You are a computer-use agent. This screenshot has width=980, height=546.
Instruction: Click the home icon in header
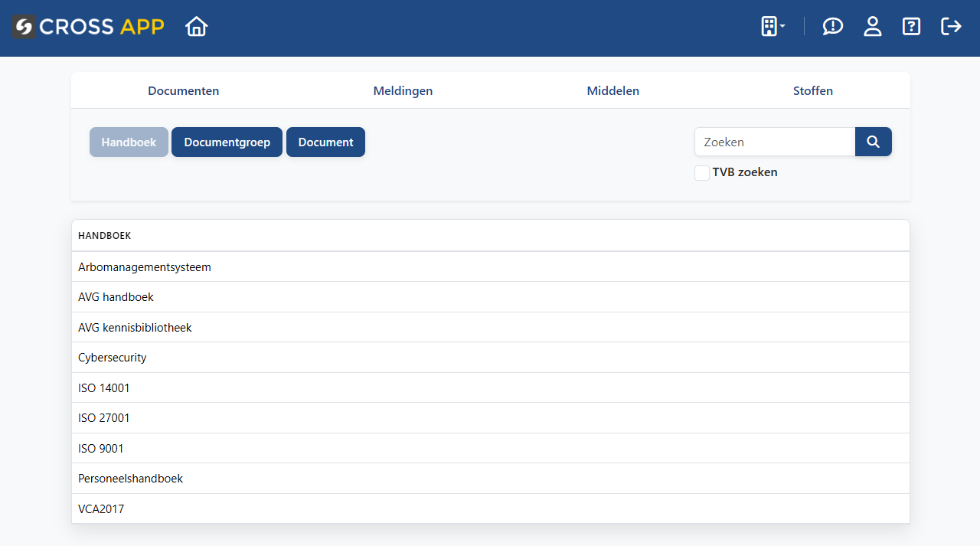pyautogui.click(x=197, y=27)
